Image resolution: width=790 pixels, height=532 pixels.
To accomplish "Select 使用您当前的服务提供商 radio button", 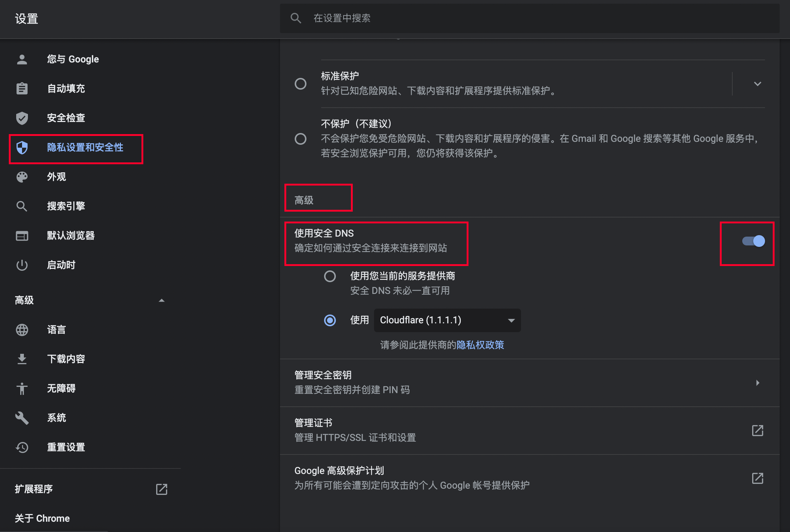I will tap(330, 276).
